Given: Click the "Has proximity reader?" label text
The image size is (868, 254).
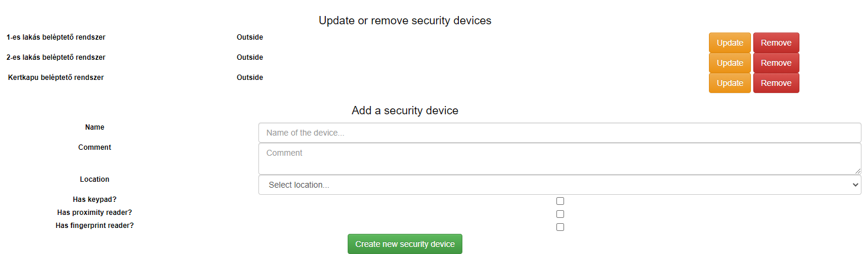Looking at the screenshot, I should [95, 213].
